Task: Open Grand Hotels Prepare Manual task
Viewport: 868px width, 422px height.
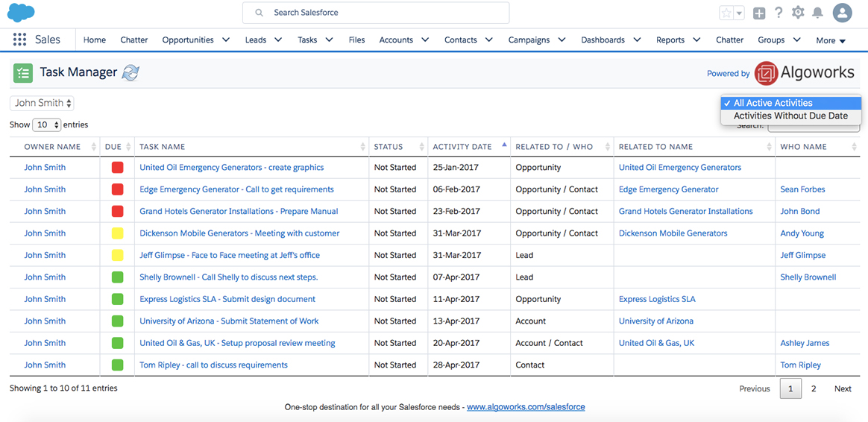Action: pos(239,211)
